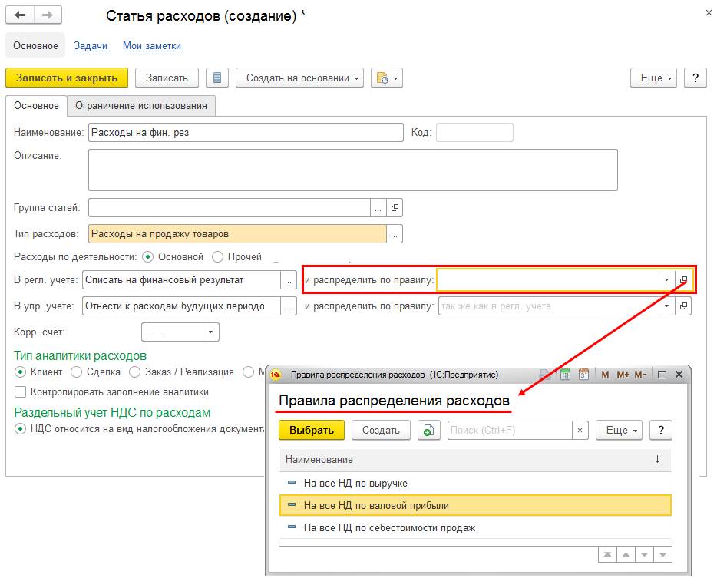Go forward with the right arrow button

(x=48, y=15)
